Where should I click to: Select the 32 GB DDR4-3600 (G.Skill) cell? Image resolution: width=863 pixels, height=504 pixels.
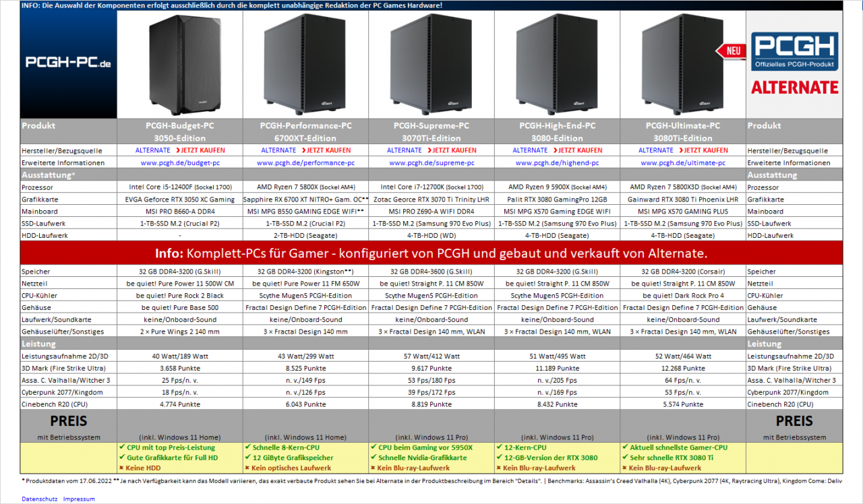432,272
